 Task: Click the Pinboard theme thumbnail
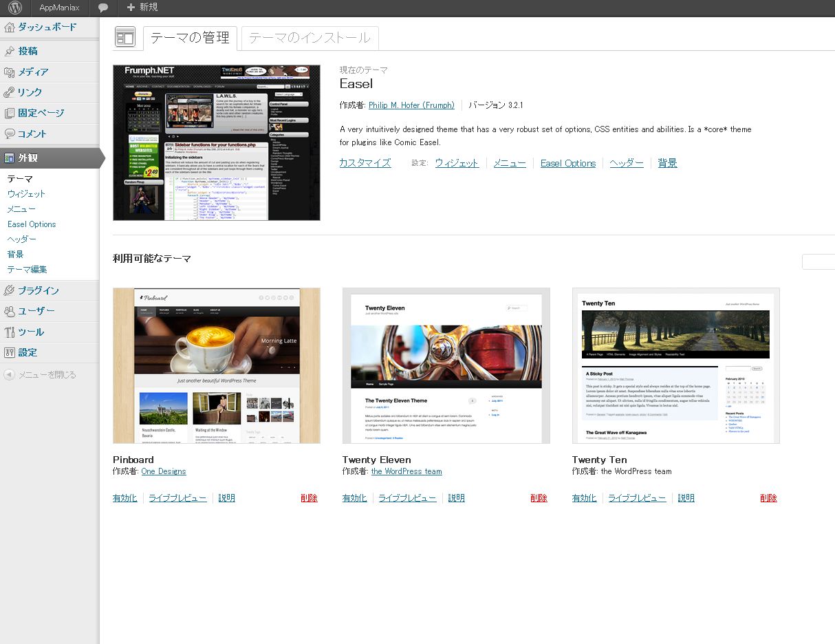point(217,366)
